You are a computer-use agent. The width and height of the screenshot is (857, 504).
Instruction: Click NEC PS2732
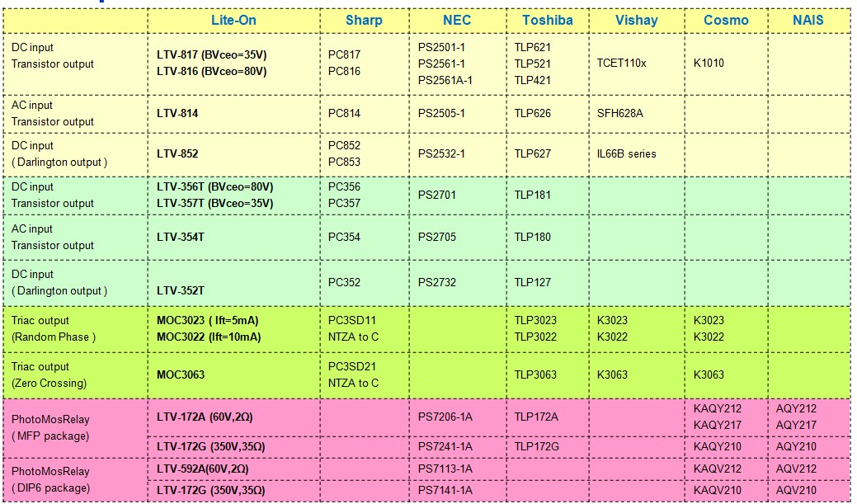(436, 282)
